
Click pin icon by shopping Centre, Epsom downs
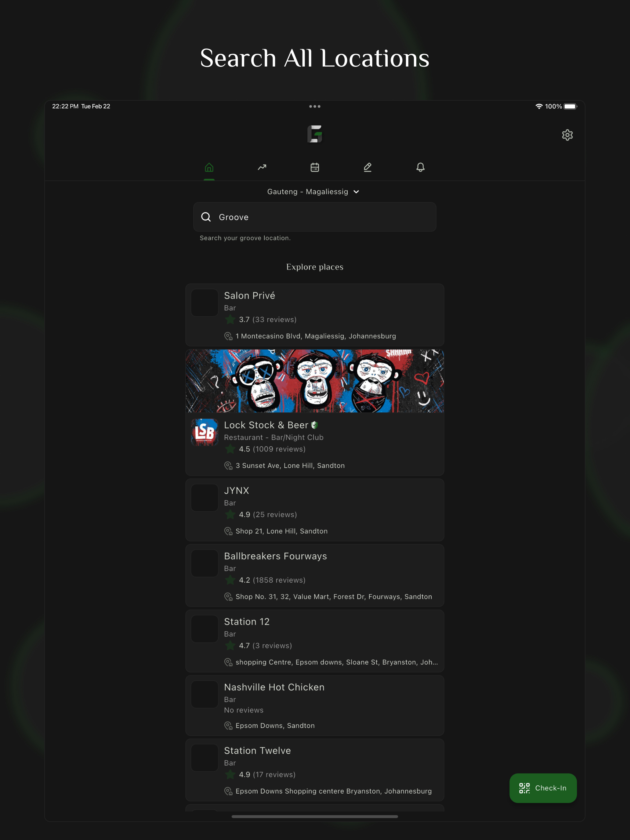(228, 662)
